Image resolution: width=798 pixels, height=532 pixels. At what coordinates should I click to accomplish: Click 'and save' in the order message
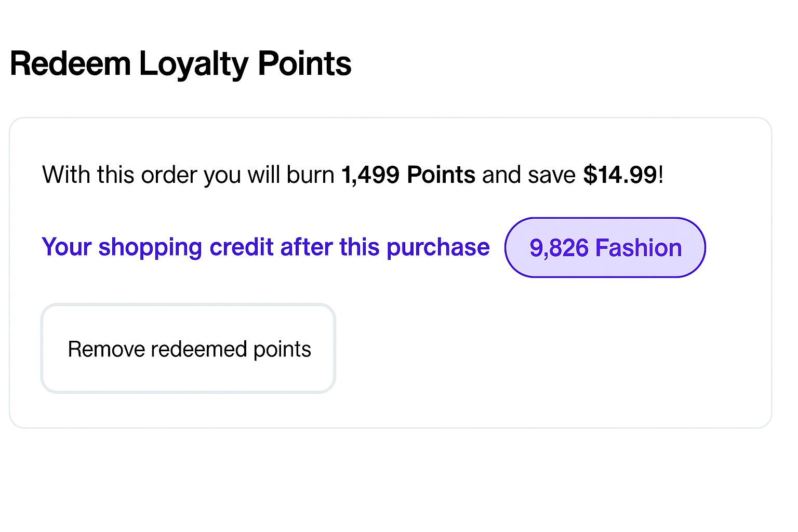coord(528,175)
